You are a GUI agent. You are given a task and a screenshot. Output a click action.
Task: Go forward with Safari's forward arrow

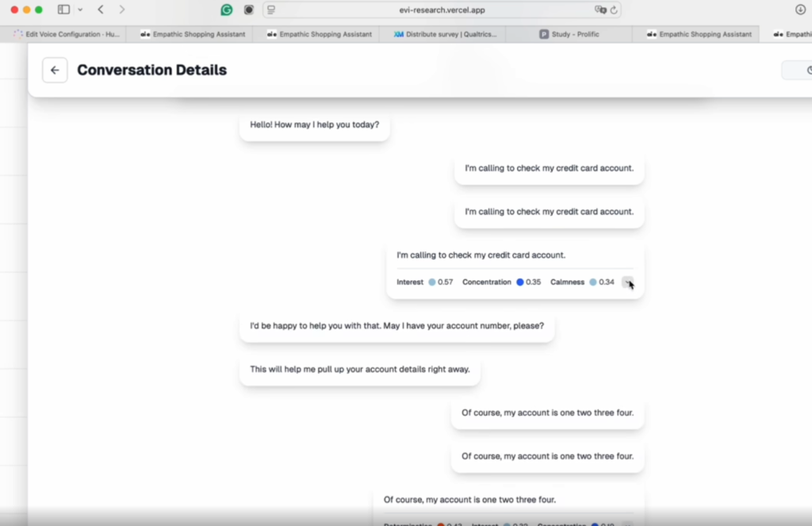coord(121,10)
